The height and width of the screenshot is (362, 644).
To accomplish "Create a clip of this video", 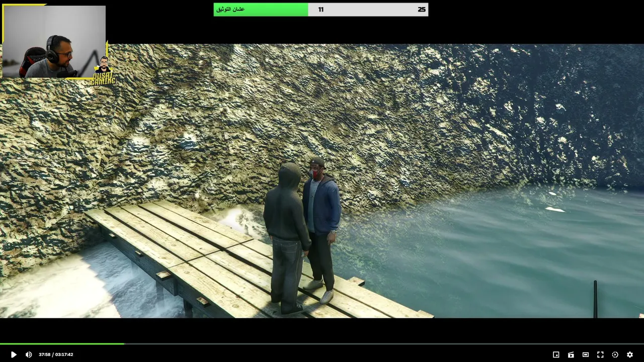I will coord(571,354).
